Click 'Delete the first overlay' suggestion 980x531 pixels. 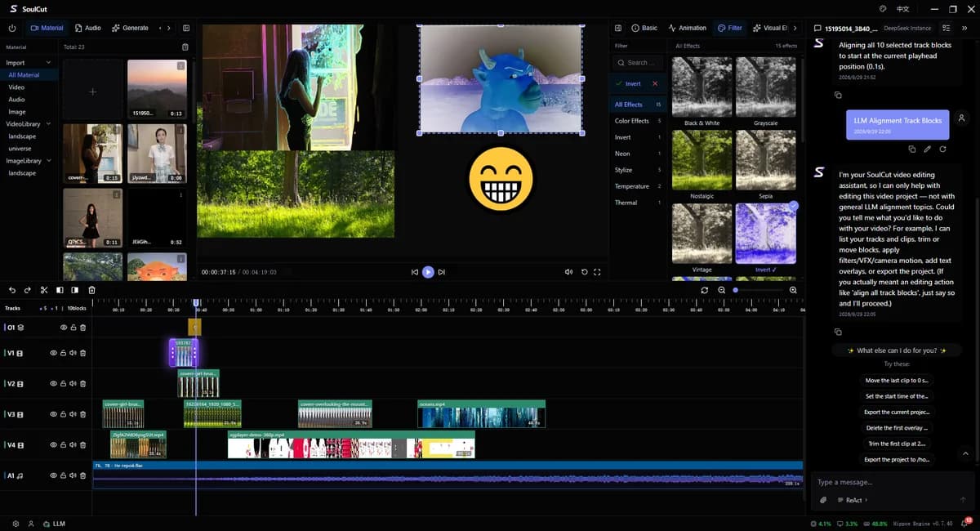[896, 428]
